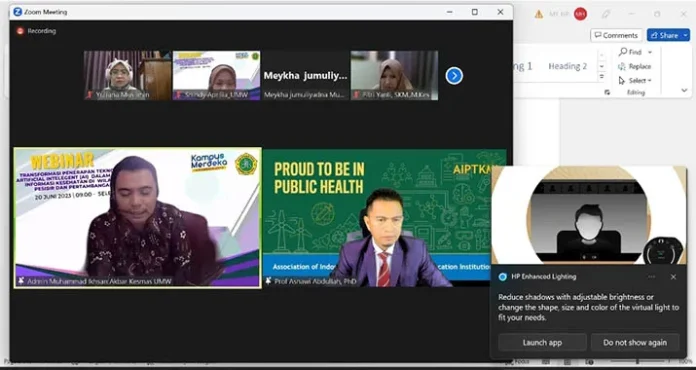The height and width of the screenshot is (370, 696).
Task: Dismiss the HP Enhanced Lighting notification
Action: click(673, 277)
